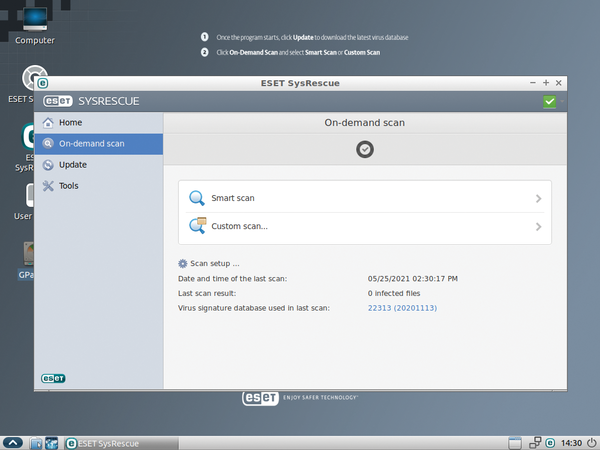
Task: Open file manager from taskbar
Action: [x=36, y=443]
